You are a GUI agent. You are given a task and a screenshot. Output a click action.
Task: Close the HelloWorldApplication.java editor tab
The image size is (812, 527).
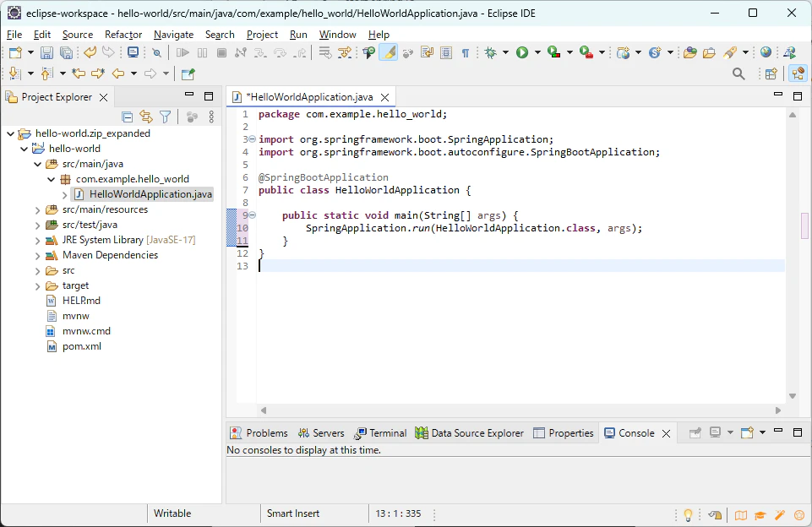point(384,97)
